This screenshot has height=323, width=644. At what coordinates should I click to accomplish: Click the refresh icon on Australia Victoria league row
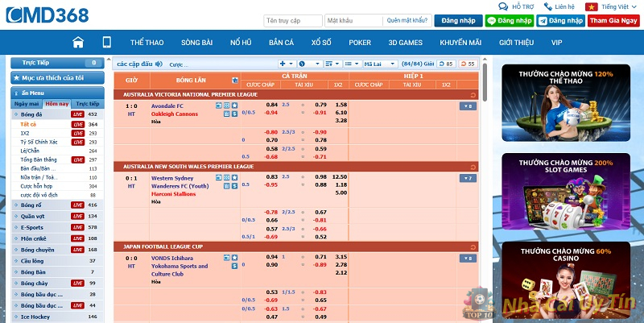473,94
